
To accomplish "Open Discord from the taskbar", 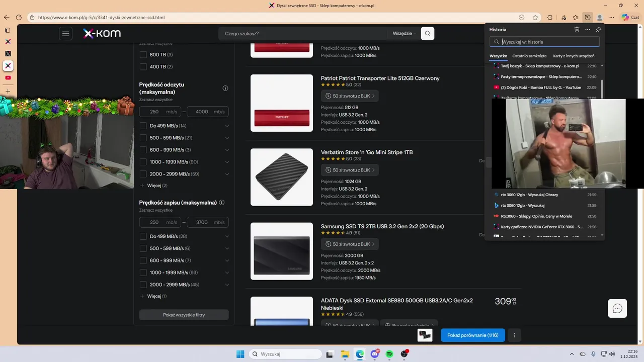I will [375, 354].
